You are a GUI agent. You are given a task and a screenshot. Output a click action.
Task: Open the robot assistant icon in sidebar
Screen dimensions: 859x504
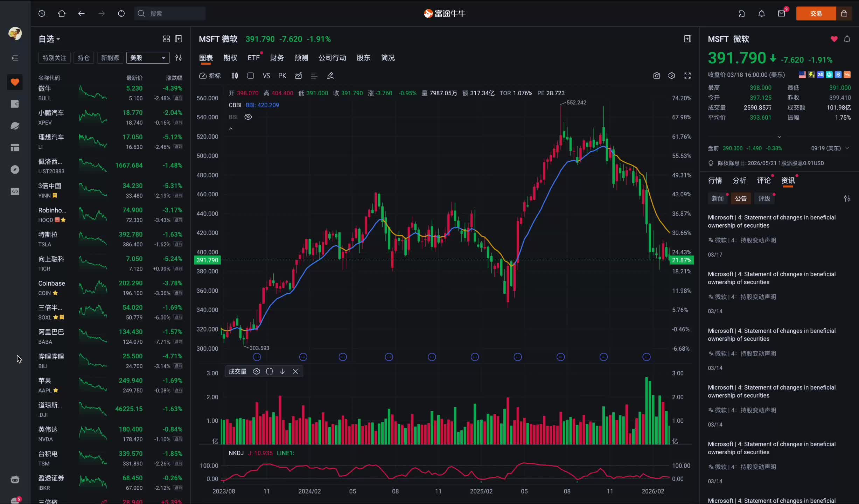coord(15,479)
